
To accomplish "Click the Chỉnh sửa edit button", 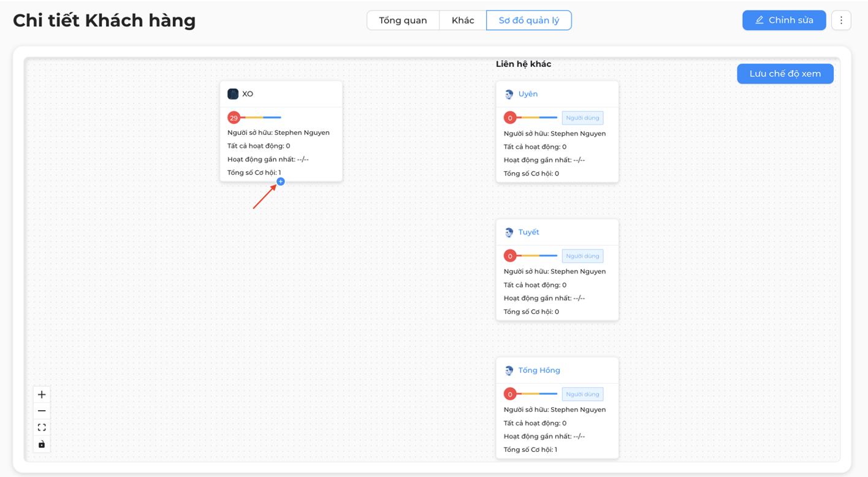I will (784, 20).
